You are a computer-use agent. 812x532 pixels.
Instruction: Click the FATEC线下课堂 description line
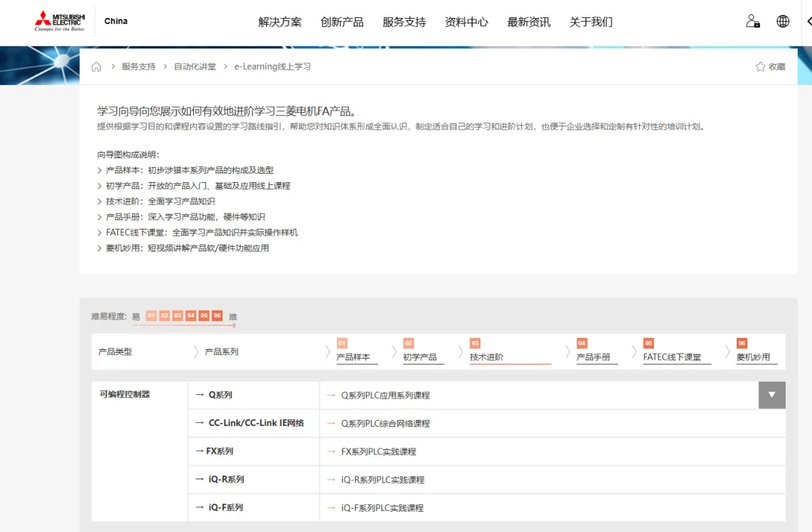198,233
